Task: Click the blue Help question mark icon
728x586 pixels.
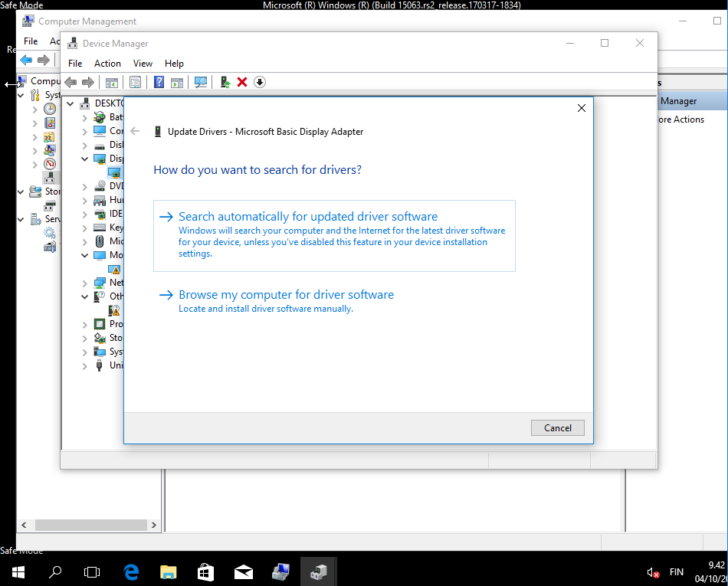Action: [159, 82]
